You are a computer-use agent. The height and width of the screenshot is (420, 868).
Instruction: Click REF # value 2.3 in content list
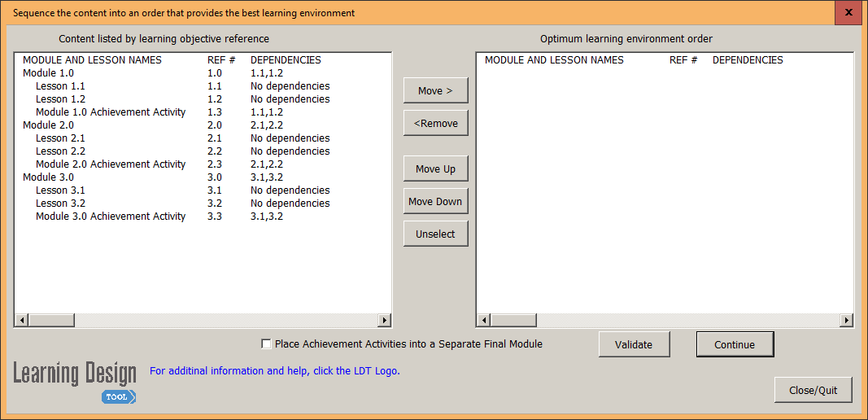[x=215, y=164]
